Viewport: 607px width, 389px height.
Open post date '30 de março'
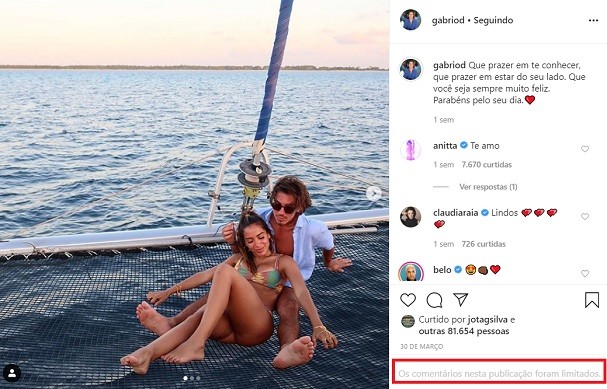(422, 347)
